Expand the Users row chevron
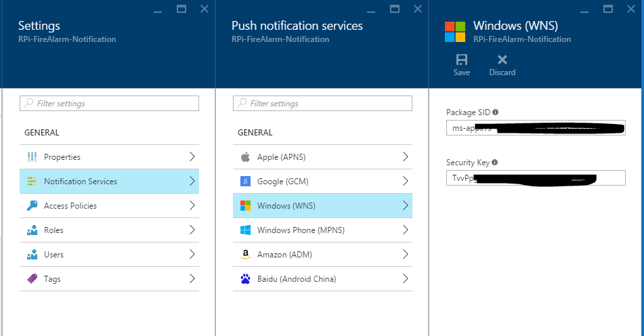The image size is (644, 336). 192,254
